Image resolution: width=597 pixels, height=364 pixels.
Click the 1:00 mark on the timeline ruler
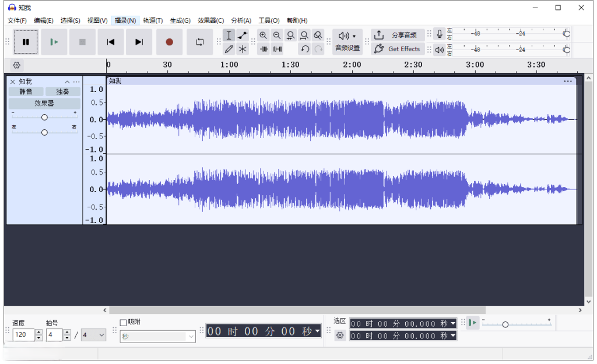tap(229, 65)
